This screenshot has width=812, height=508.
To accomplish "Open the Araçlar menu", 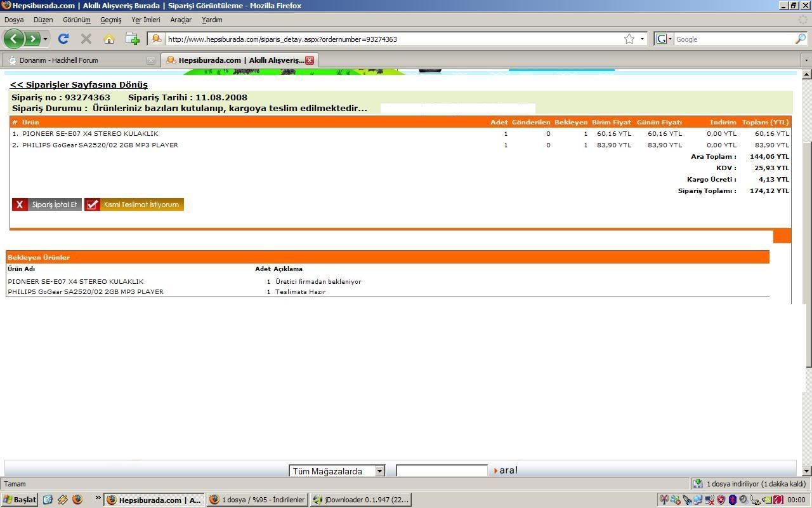I will tap(181, 20).
